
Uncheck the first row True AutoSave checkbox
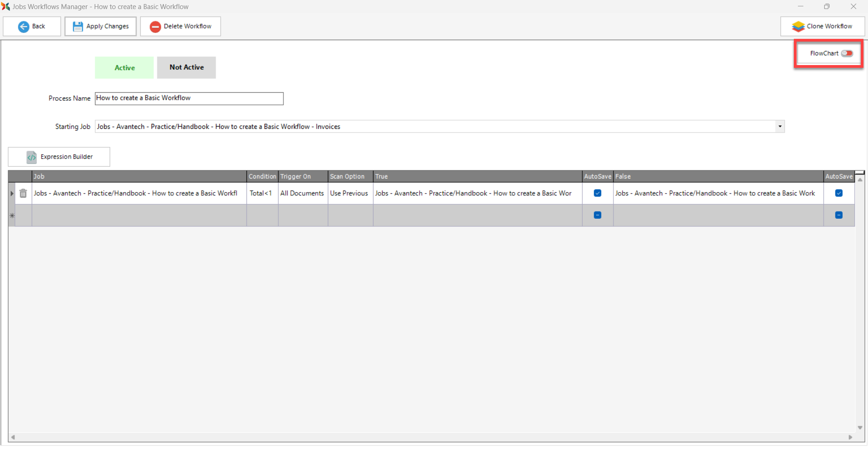coord(597,193)
